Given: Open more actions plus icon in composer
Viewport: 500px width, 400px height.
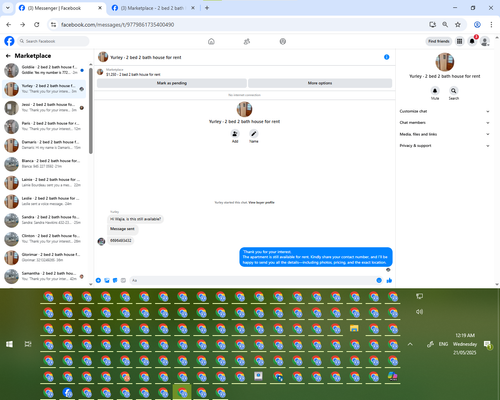Looking at the screenshot, I should click(98, 280).
